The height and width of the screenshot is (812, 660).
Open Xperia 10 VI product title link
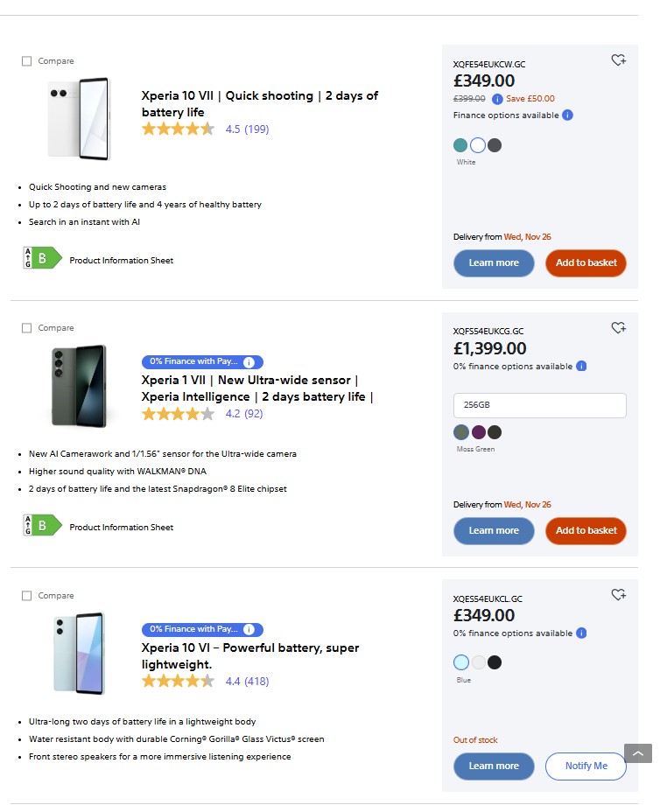[x=250, y=655]
